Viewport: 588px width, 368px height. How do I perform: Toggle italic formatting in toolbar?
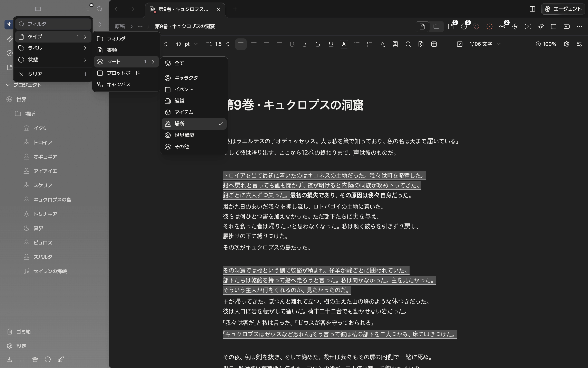[x=305, y=44]
